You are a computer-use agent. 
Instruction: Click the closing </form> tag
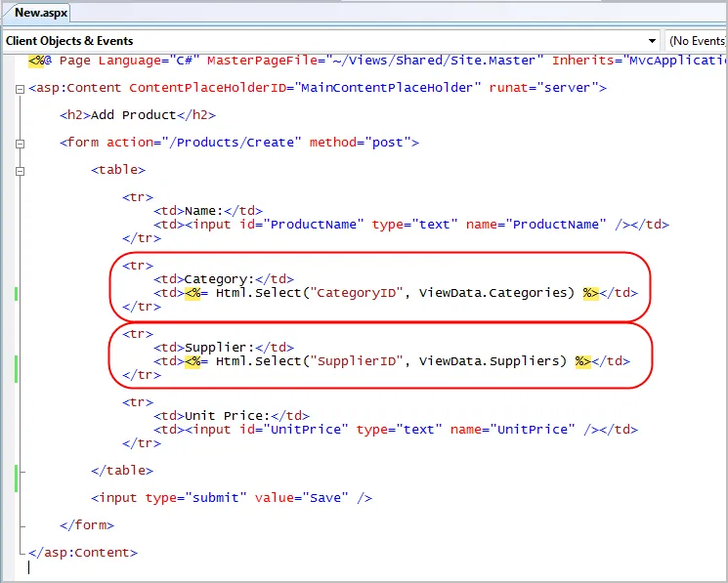tap(87, 525)
